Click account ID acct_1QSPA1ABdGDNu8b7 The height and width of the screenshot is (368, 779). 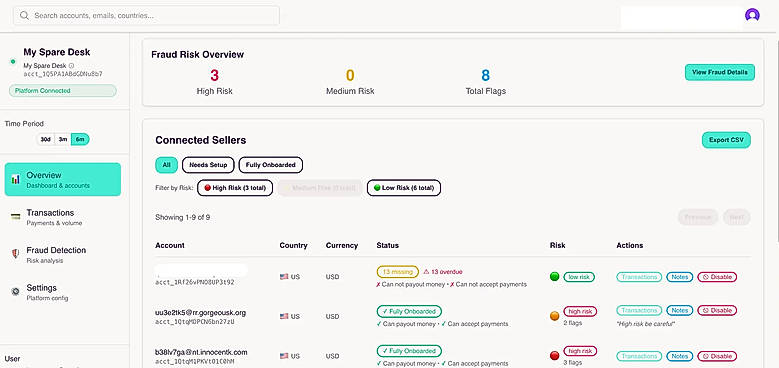(x=63, y=74)
